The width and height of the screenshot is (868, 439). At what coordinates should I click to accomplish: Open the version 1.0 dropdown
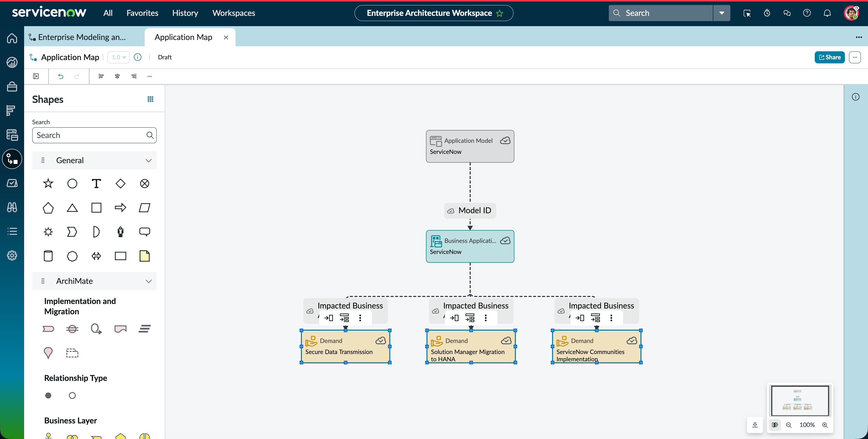119,57
